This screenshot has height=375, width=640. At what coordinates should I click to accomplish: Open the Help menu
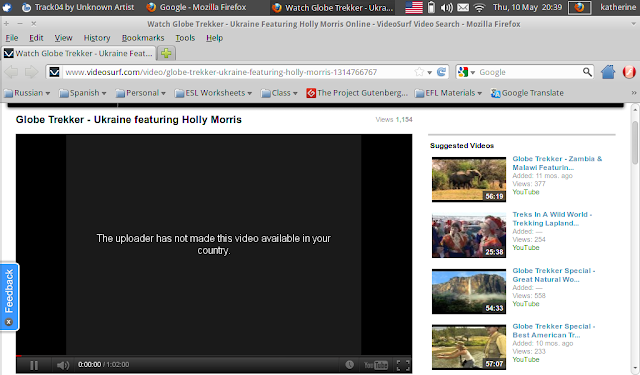(x=214, y=38)
